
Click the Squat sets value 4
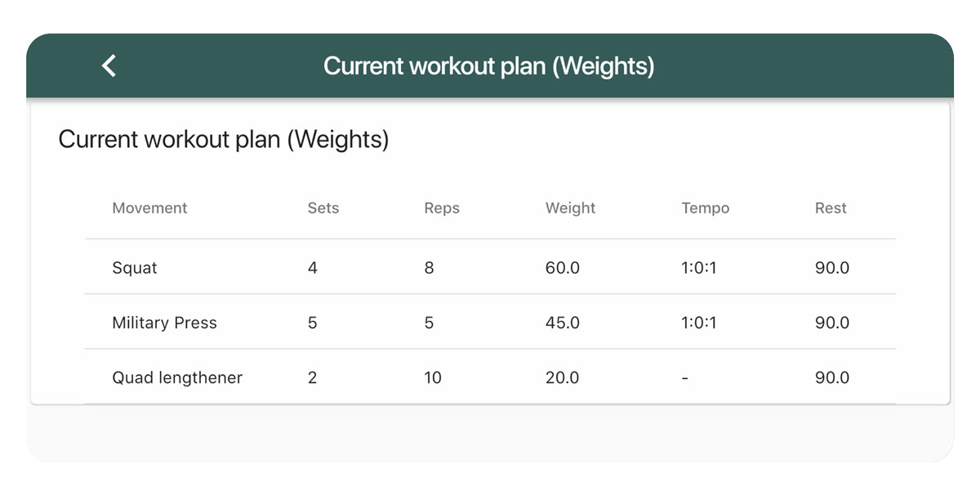tap(313, 268)
